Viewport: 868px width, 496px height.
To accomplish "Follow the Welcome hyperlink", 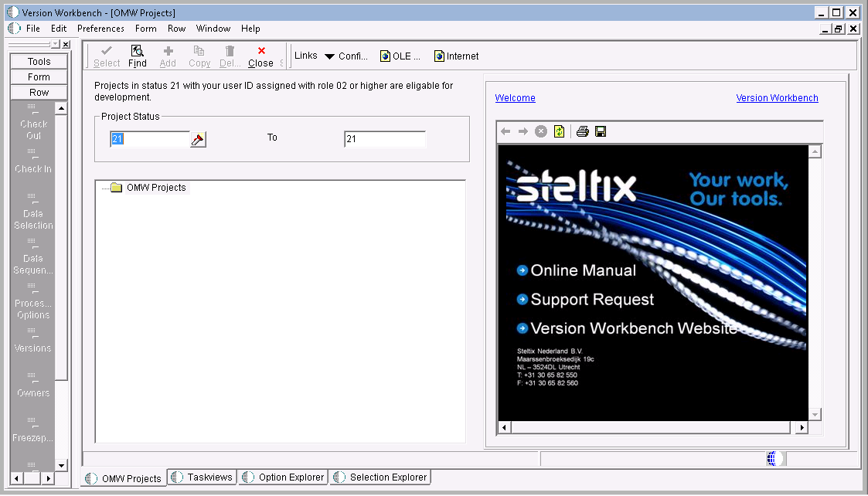I will [515, 97].
